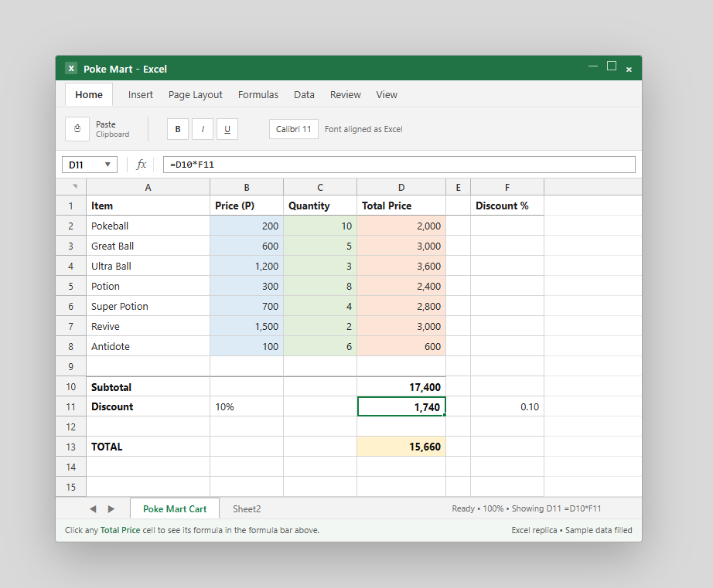Click the Ultra Ball price 1,200

point(247,266)
